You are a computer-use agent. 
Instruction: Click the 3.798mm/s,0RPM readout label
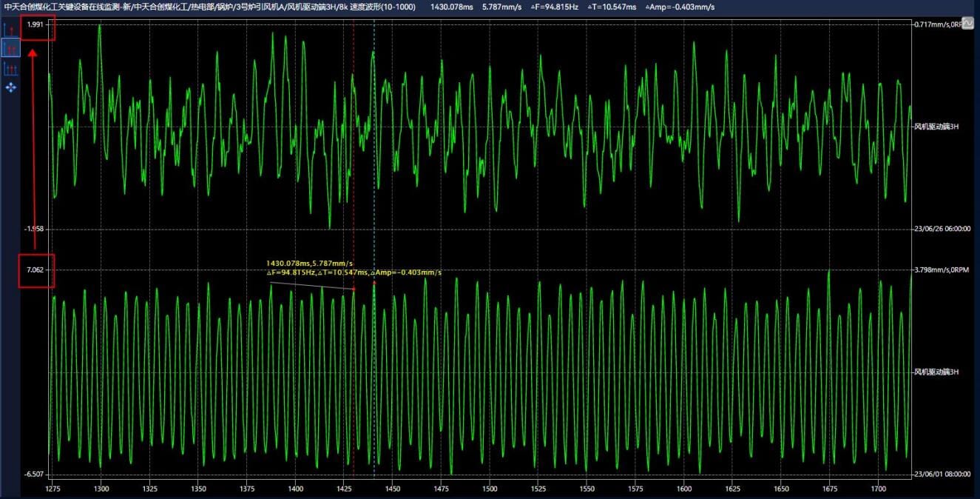pos(941,270)
